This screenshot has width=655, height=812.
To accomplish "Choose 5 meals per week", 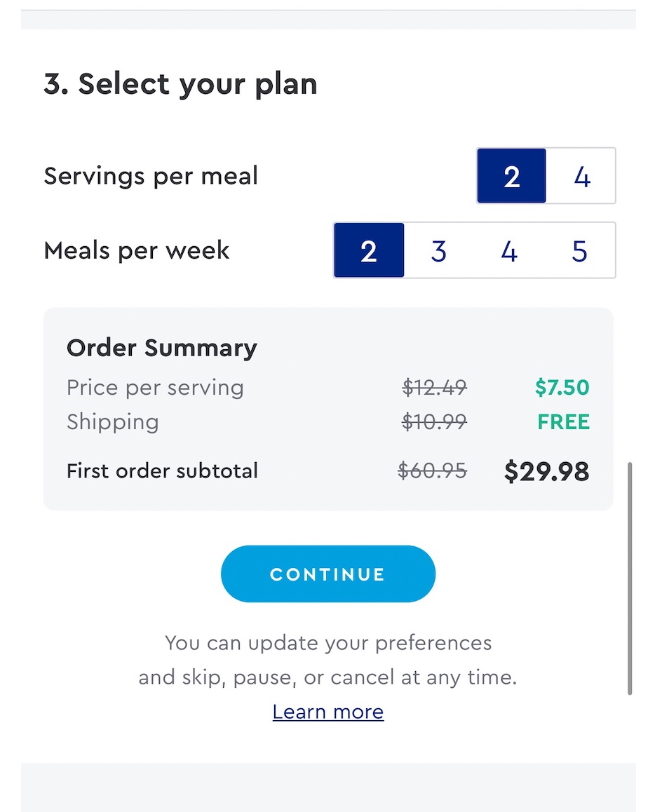I will (579, 250).
